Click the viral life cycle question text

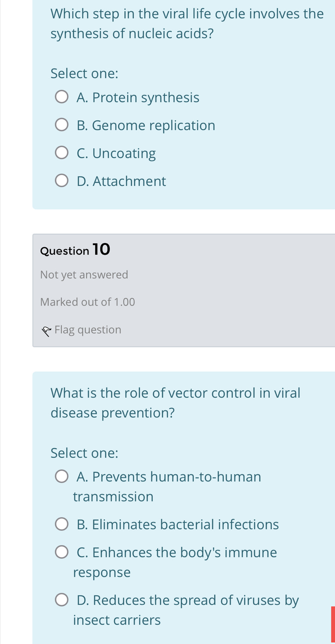point(187,23)
